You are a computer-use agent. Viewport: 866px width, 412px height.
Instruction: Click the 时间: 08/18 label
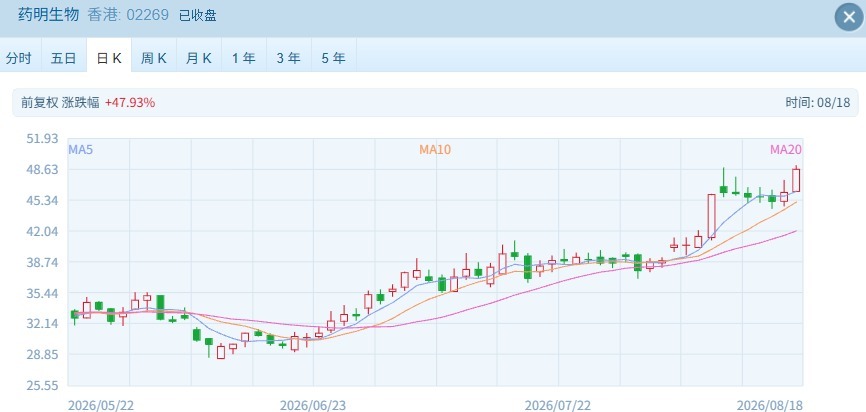point(818,102)
